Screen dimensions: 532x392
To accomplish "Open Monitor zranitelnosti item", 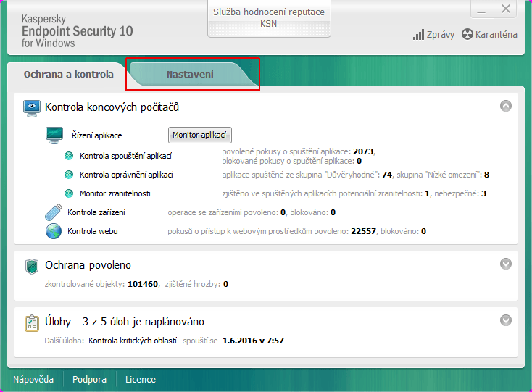I will 115,193.
